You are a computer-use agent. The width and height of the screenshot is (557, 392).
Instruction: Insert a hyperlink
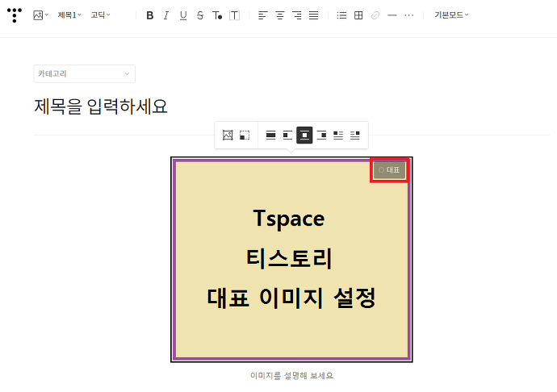pyautogui.click(x=375, y=15)
